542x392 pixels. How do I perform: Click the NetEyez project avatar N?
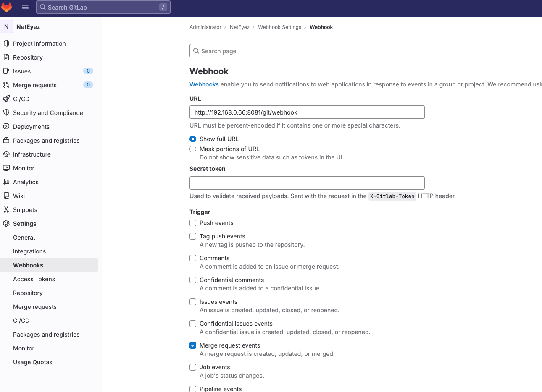[6, 26]
